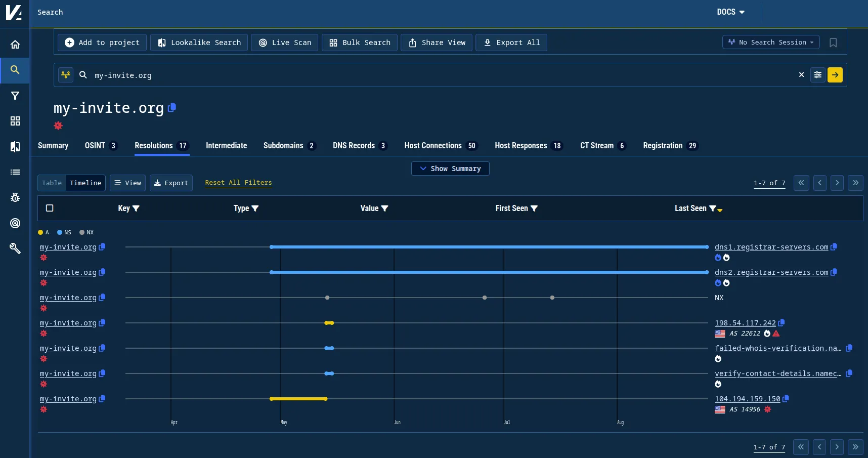Switch to Timeline view
The height and width of the screenshot is (458, 868).
pos(85,183)
